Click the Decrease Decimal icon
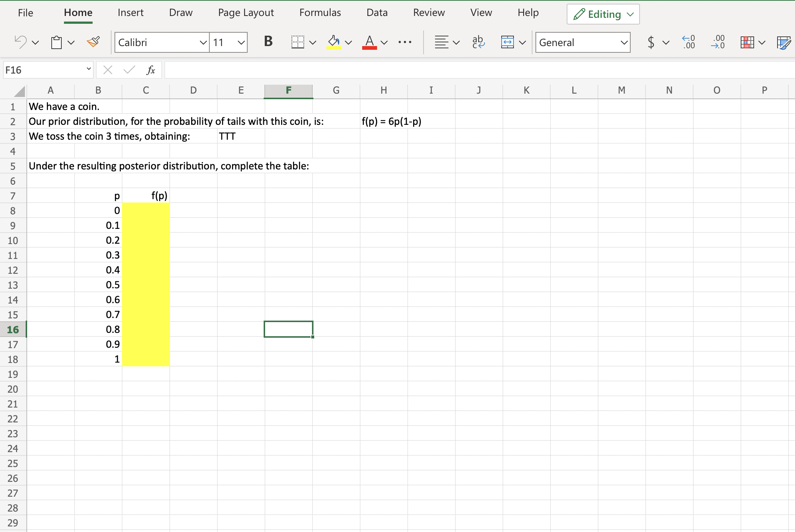Image resolution: width=795 pixels, height=532 pixels. pyautogui.click(x=718, y=42)
